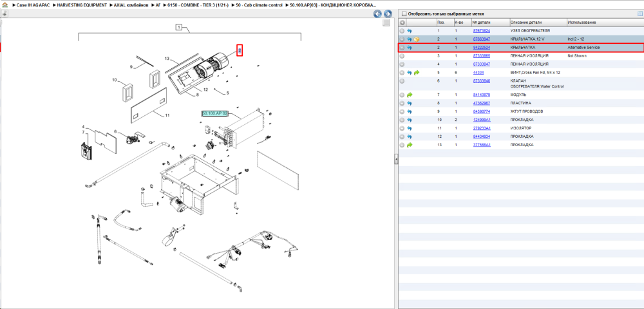This screenshot has width=644, height=309.
Task: Select the 'Alternative Service' usage text
Action: (583, 48)
